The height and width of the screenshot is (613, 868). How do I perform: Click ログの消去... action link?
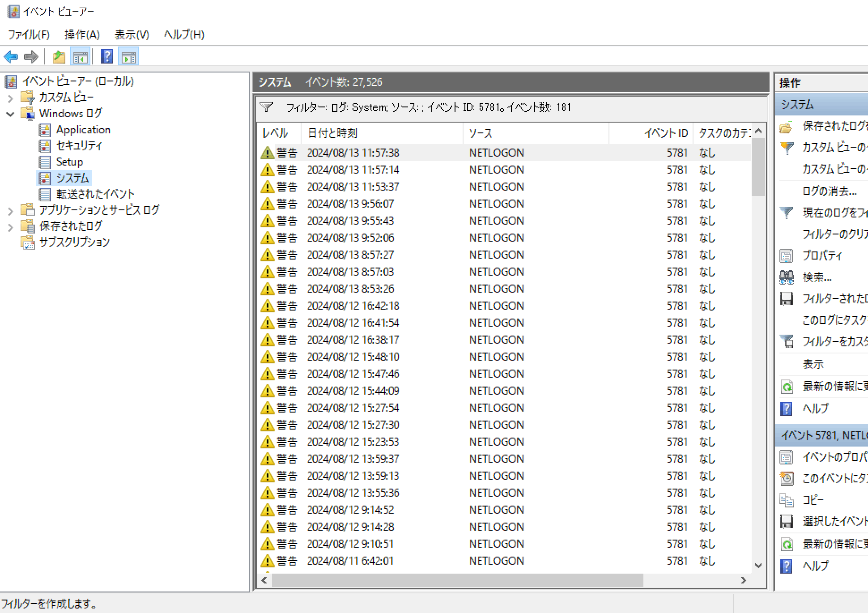830,192
